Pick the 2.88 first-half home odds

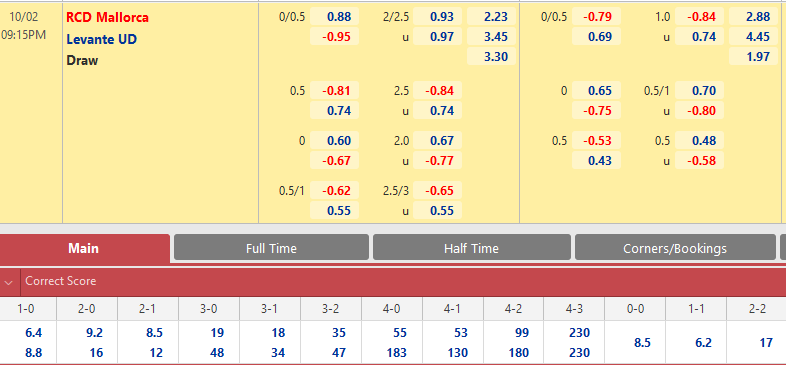coord(753,17)
